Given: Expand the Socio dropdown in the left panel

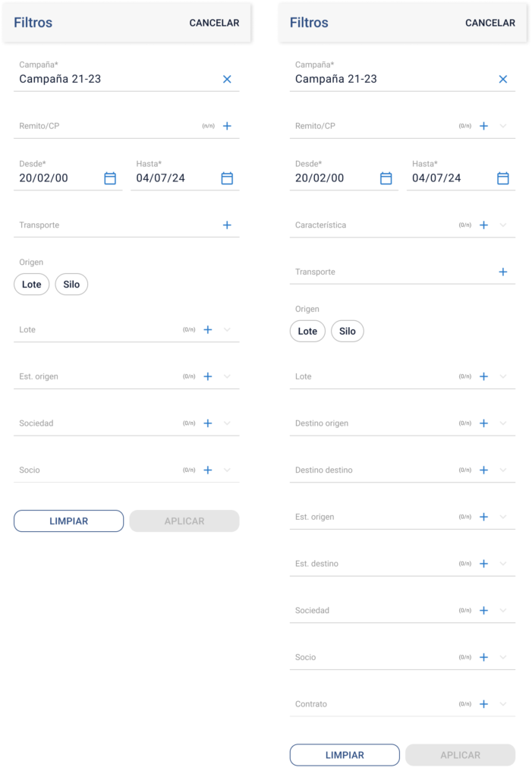Looking at the screenshot, I should pos(227,470).
